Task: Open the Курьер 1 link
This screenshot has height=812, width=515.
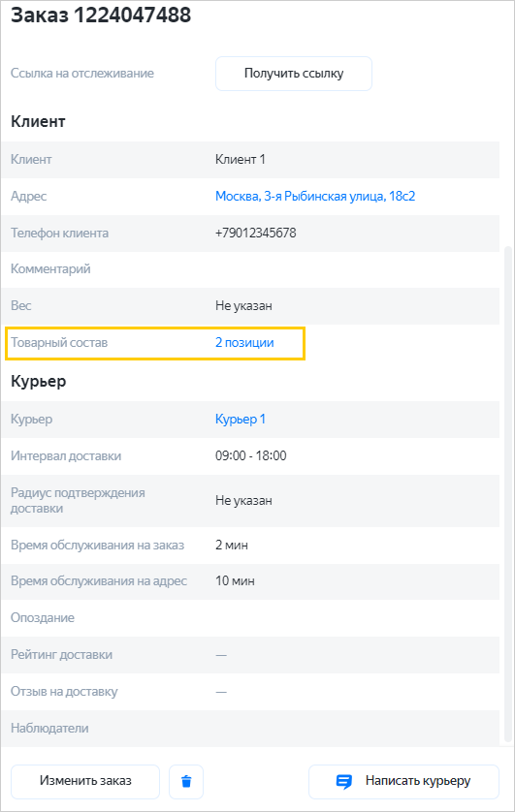Action: (x=241, y=419)
